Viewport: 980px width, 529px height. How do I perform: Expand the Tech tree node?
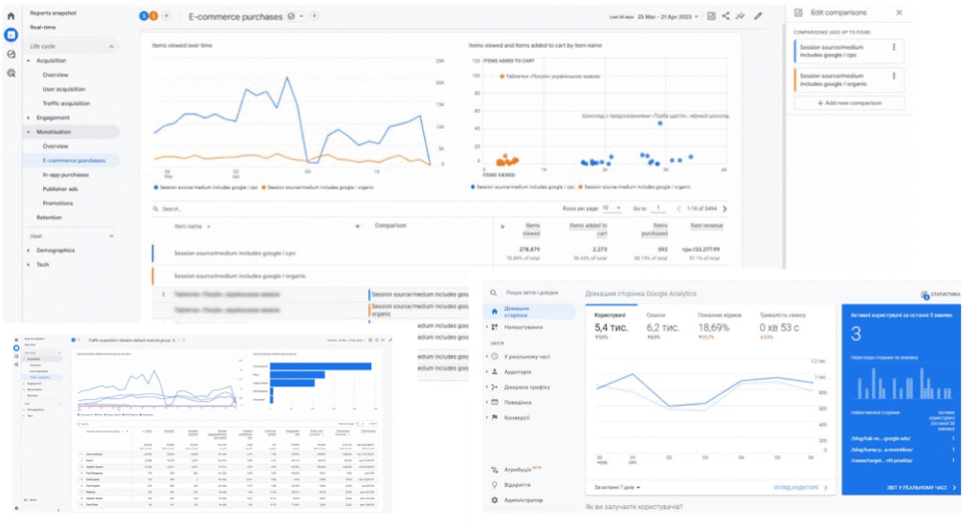(29, 265)
